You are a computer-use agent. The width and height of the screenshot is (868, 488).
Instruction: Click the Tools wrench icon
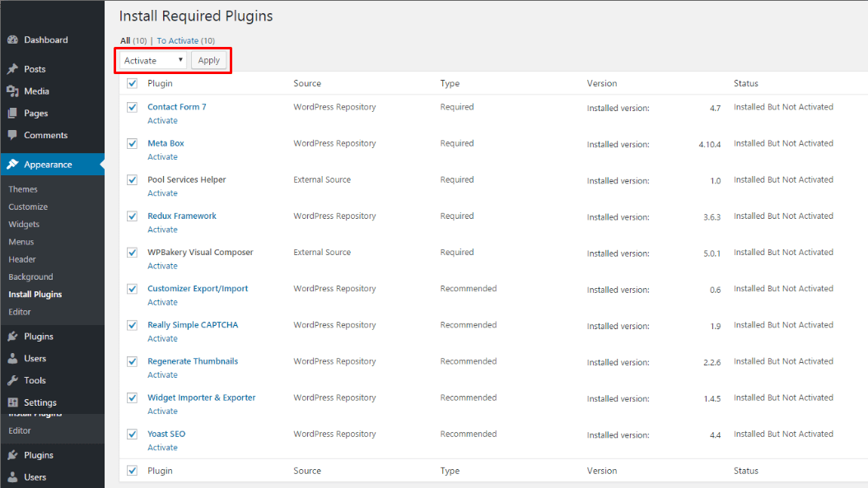coord(12,380)
